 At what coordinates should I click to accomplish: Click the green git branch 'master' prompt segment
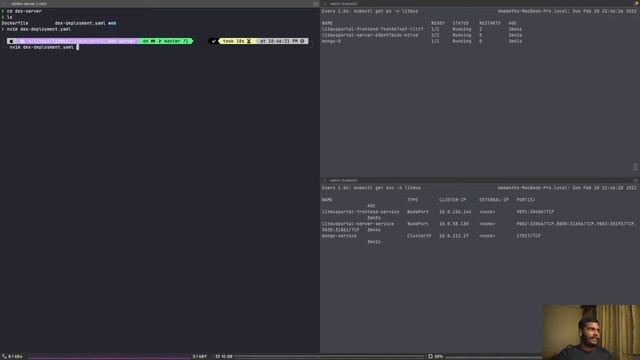pos(165,41)
